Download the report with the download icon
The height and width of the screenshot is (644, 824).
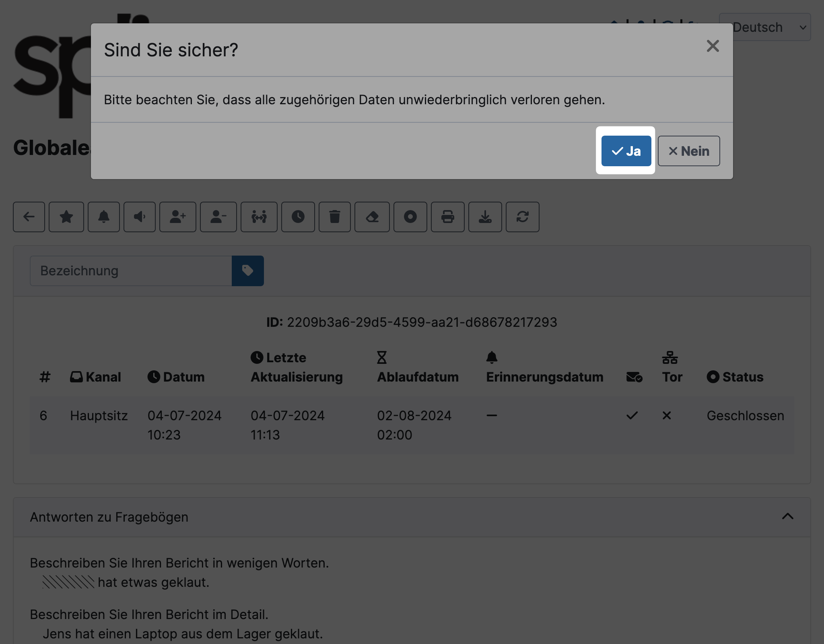click(485, 217)
